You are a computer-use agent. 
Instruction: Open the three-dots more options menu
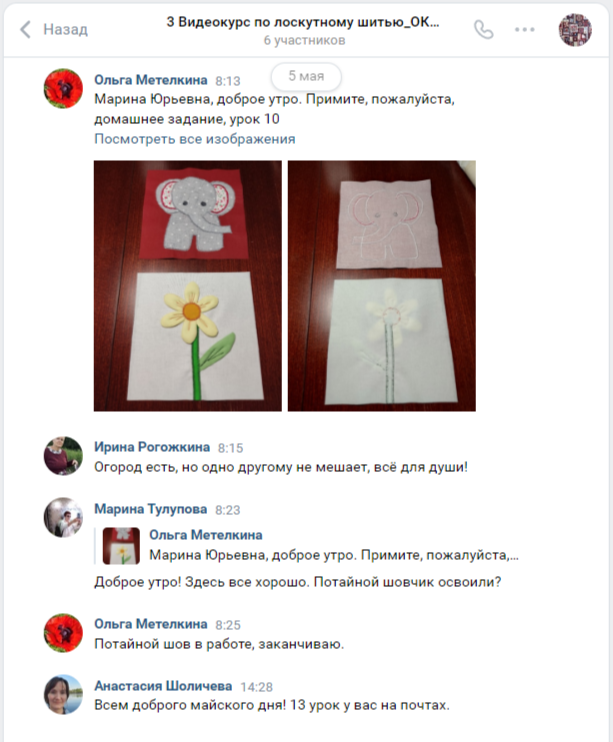tap(524, 29)
